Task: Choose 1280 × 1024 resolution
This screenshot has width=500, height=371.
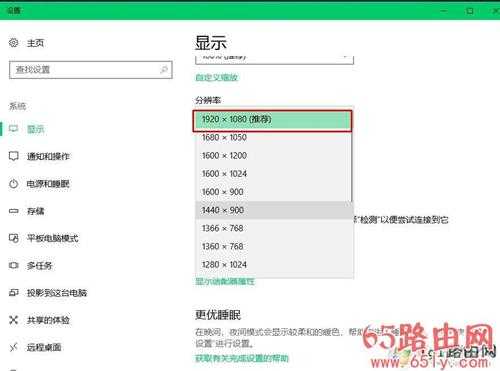Action: [274, 265]
